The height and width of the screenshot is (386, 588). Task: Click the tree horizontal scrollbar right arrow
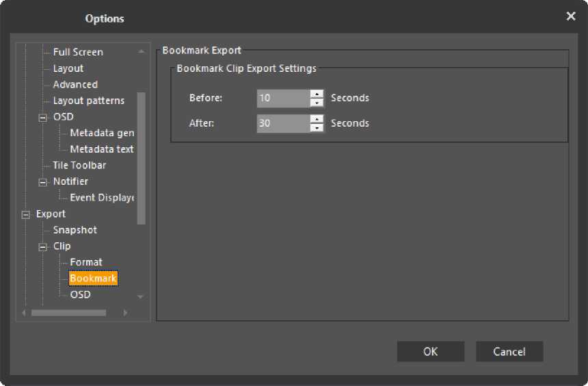125,313
